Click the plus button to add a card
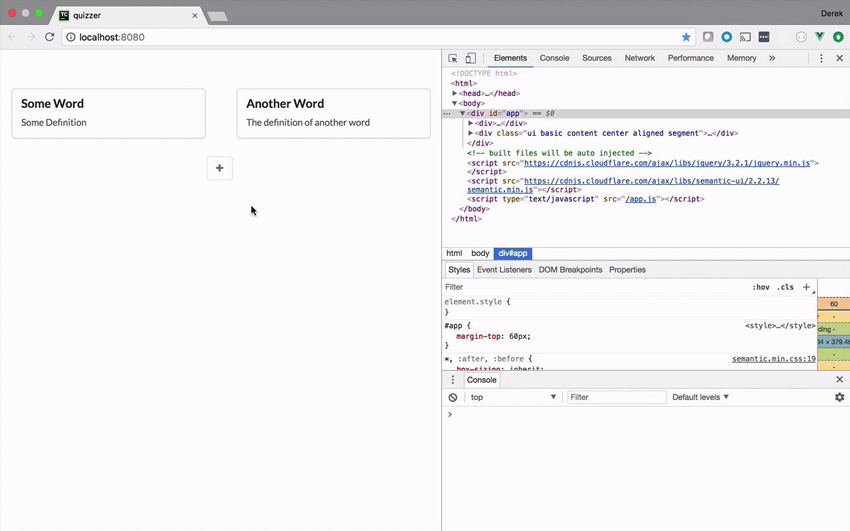The width and height of the screenshot is (850, 531). [x=220, y=168]
